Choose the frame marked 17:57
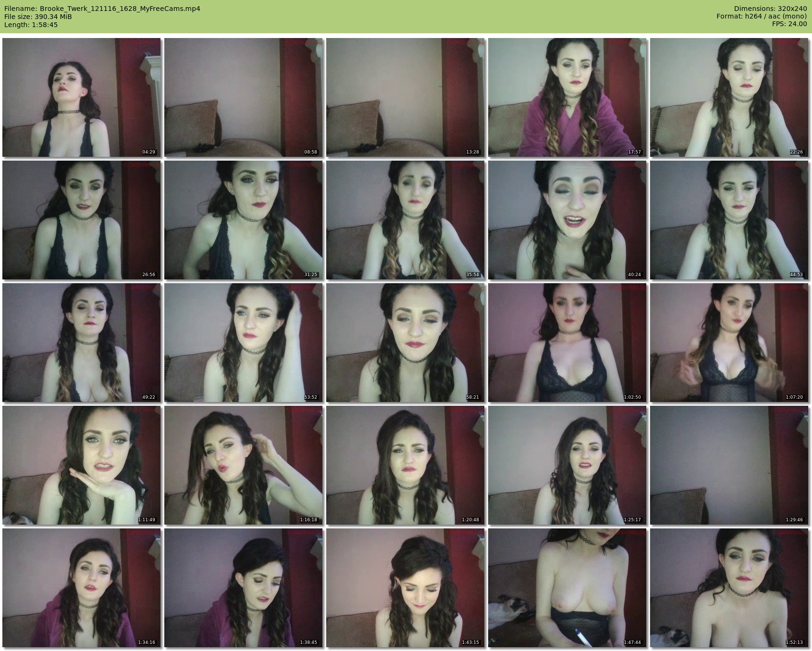Image resolution: width=812 pixels, height=651 pixels. point(567,97)
